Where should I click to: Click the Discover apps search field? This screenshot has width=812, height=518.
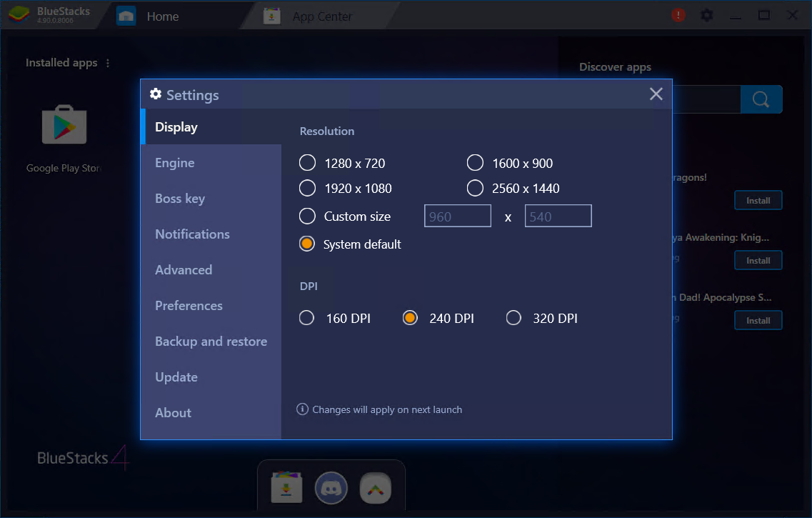[x=706, y=99]
